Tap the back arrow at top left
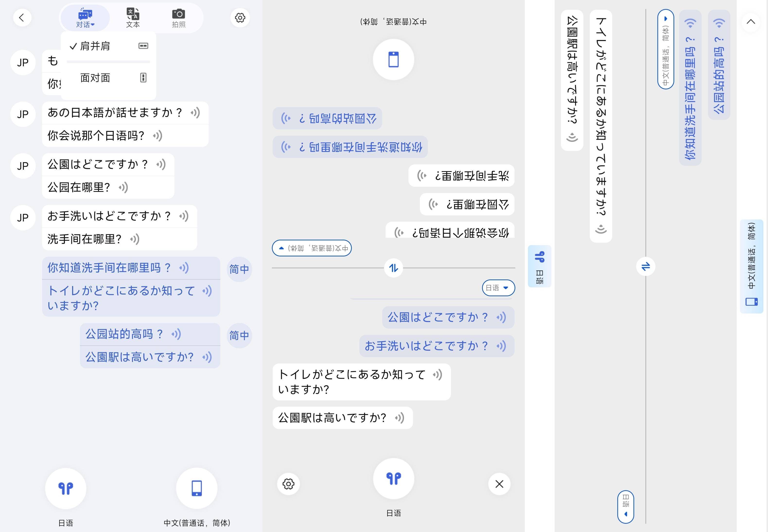The image size is (768, 532). click(x=22, y=18)
